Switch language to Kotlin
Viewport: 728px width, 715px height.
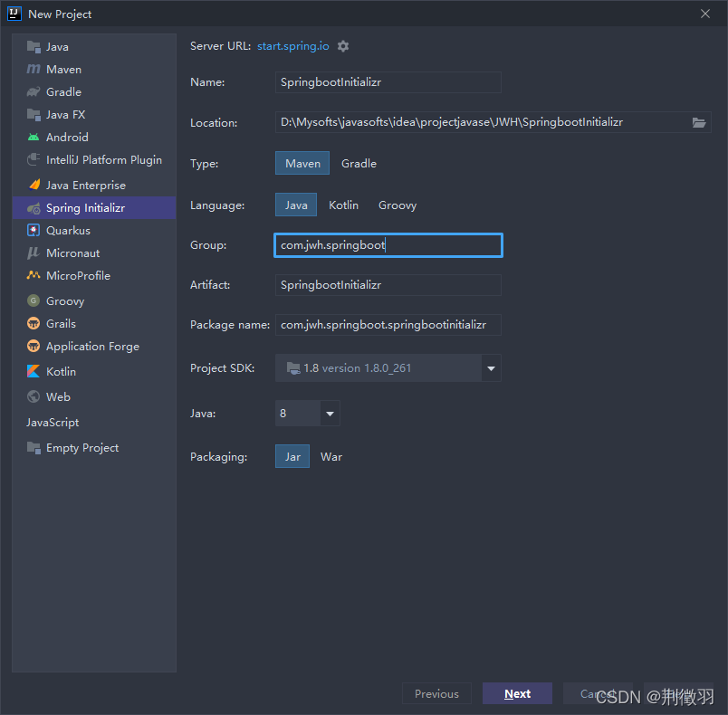click(x=343, y=205)
